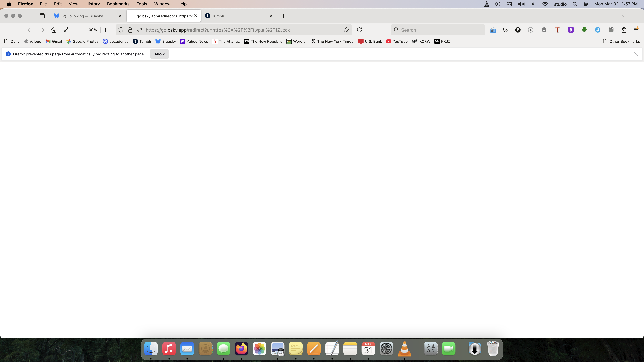Click the gray circular download extension icon

tap(530, 30)
